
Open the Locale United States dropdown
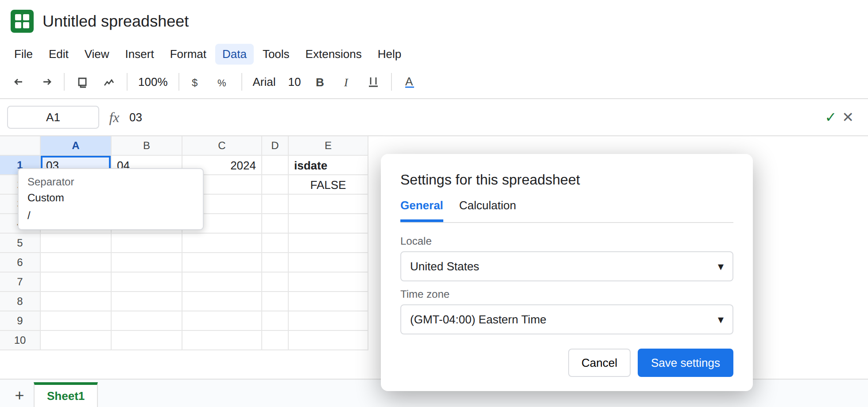point(567,266)
